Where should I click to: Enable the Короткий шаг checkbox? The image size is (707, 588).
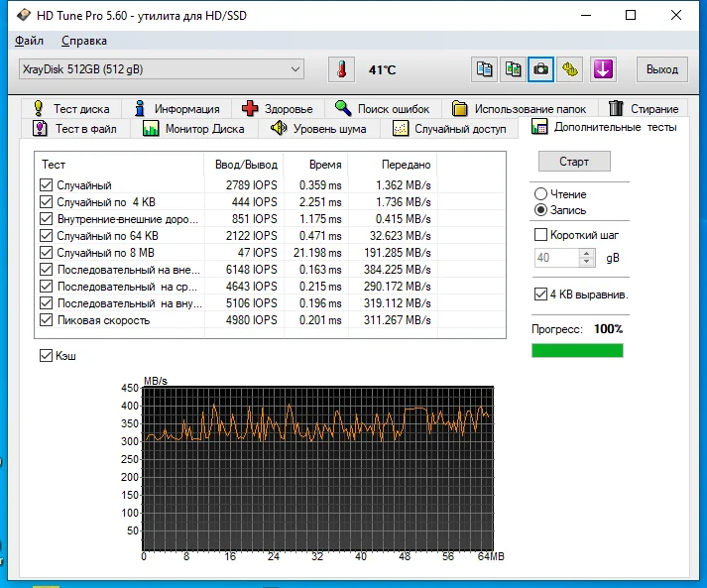click(540, 234)
